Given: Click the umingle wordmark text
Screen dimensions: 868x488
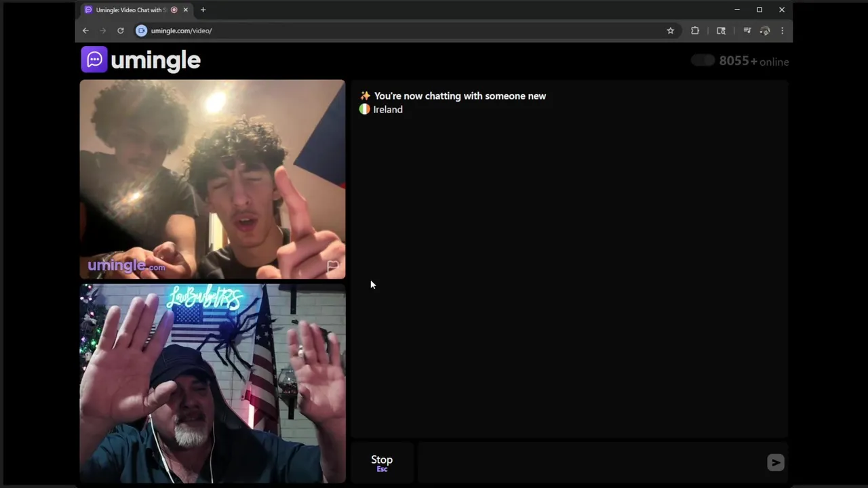Looking at the screenshot, I should pyautogui.click(x=155, y=60).
